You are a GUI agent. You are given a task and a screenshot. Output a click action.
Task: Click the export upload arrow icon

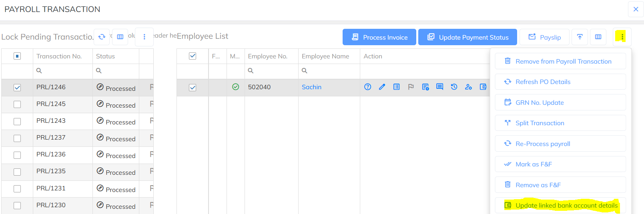pyautogui.click(x=580, y=37)
